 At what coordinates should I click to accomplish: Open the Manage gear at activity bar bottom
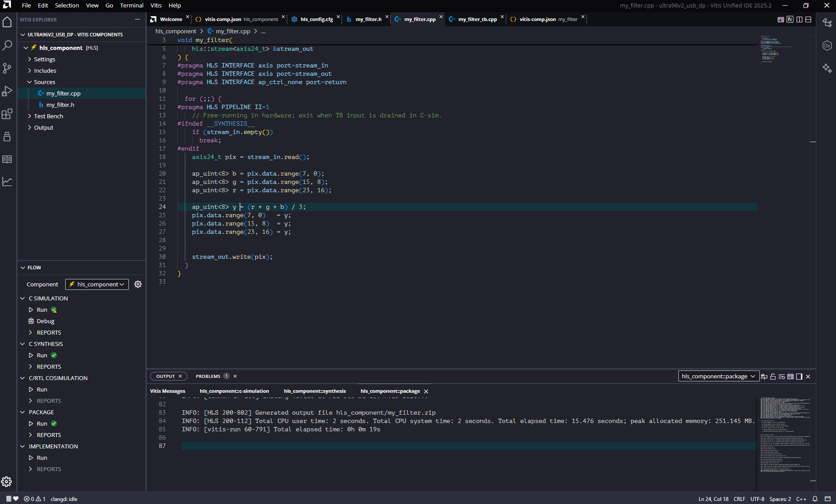click(7, 482)
